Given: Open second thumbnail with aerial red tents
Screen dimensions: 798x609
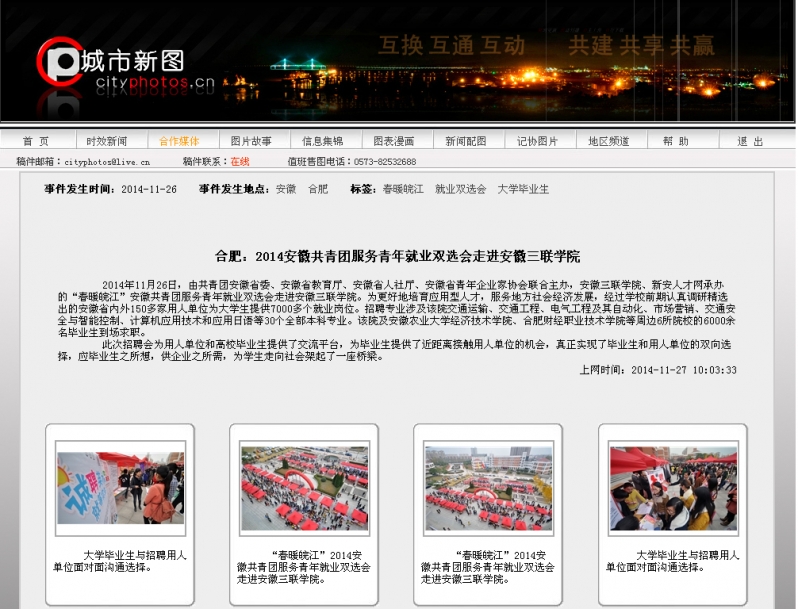Looking at the screenshot, I should point(304,488).
